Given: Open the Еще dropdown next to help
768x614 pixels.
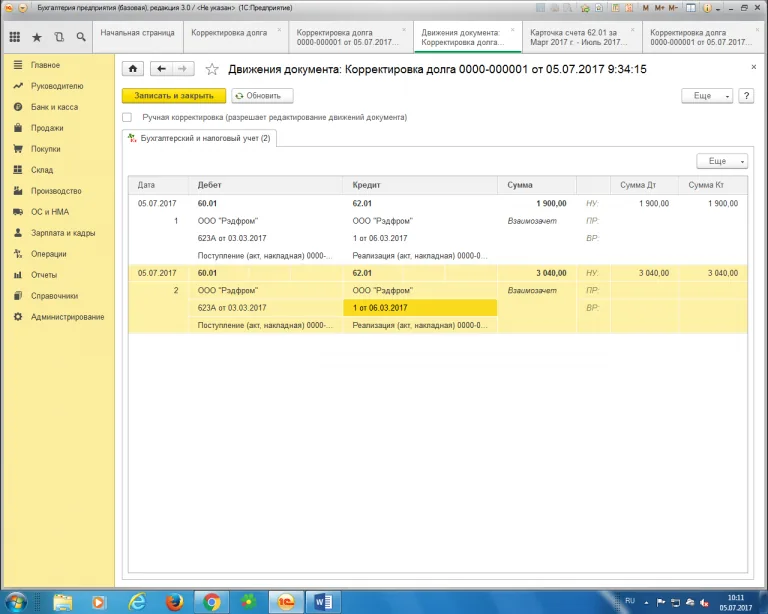Looking at the screenshot, I should pyautogui.click(x=707, y=96).
